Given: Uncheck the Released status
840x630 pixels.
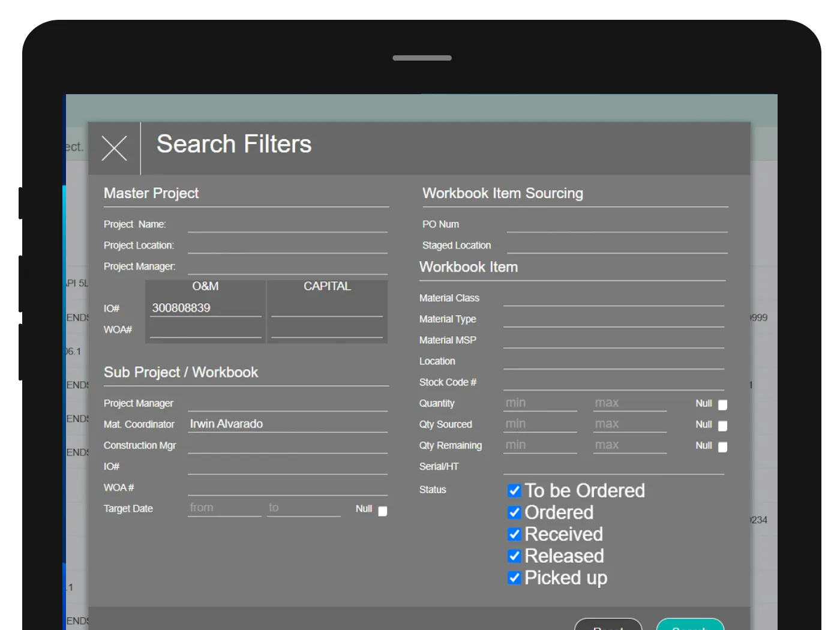Looking at the screenshot, I should pyautogui.click(x=514, y=556).
